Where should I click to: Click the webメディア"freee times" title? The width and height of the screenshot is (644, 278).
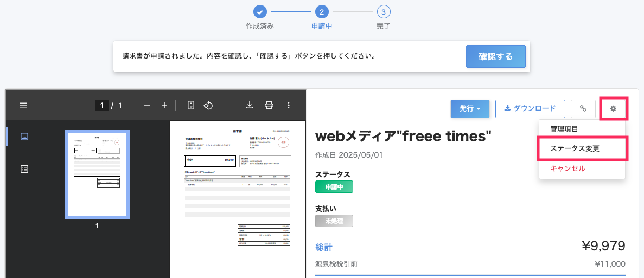403,137
